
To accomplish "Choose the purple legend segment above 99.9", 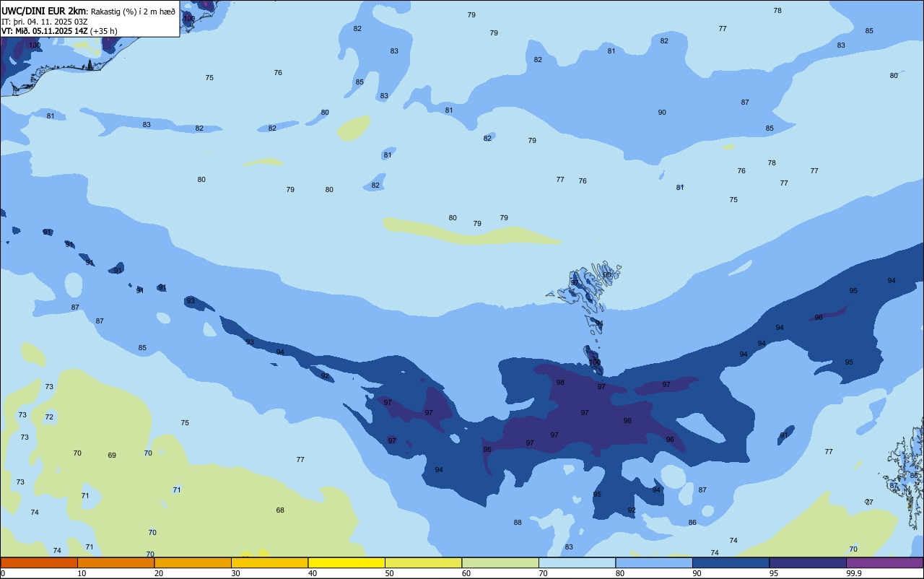I will (884, 562).
